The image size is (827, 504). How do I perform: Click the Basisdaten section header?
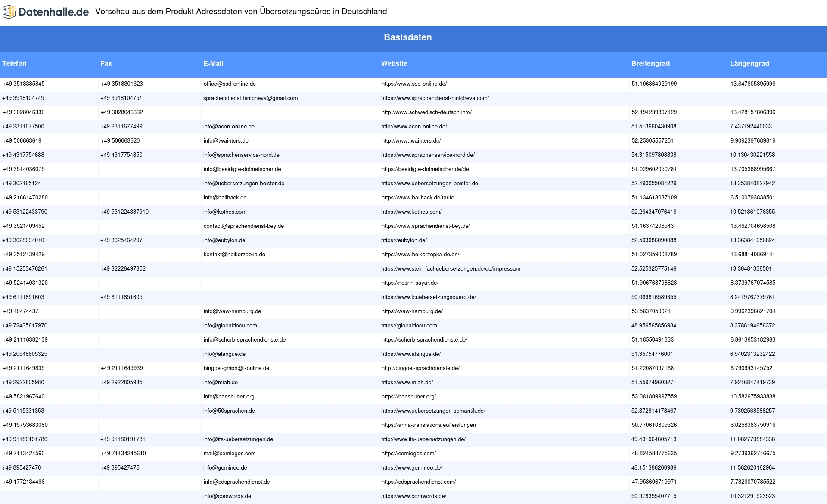tap(408, 37)
